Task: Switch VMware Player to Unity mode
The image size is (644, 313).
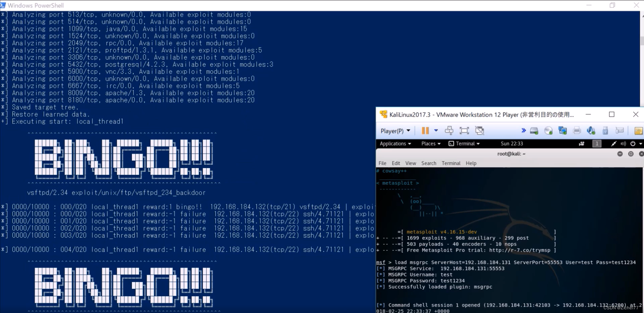Action: click(x=479, y=130)
